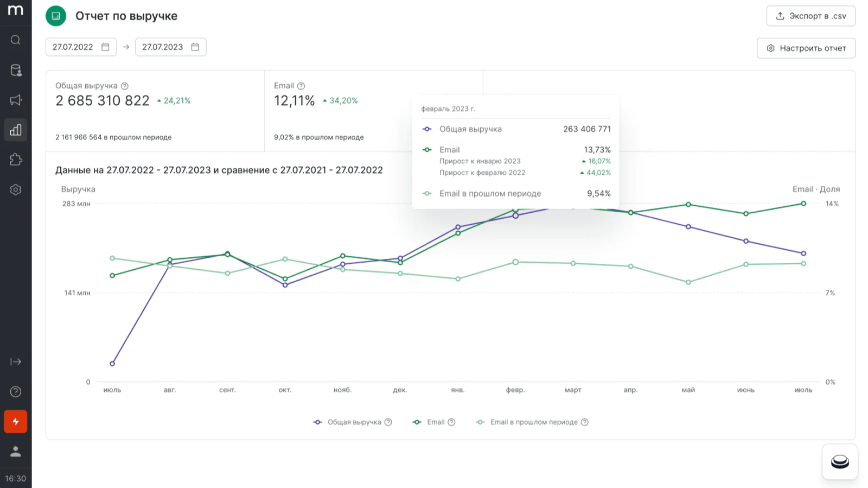Open the chat widget in bottom corner

click(839, 462)
